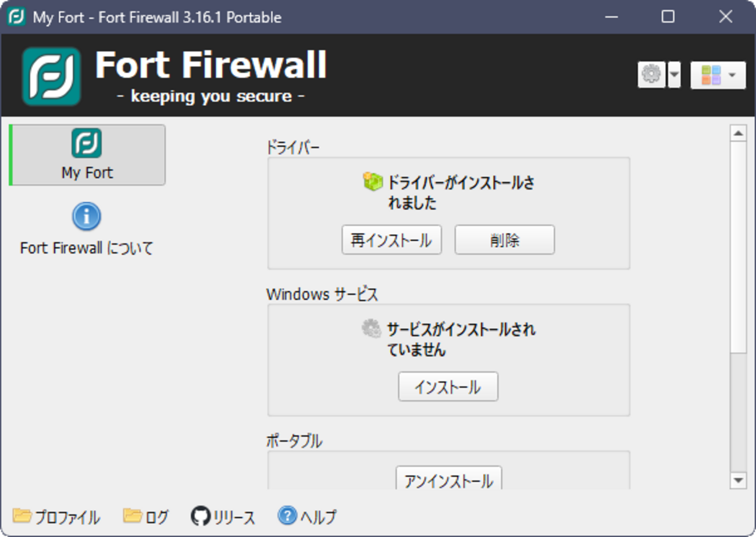
Task: Expand the dropdown arrow next to the gear
Action: coord(674,75)
